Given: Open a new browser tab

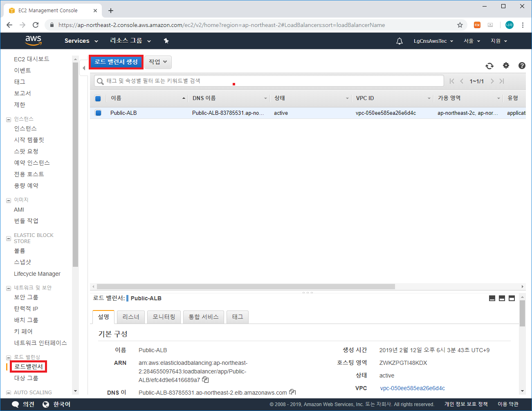Looking at the screenshot, I should pyautogui.click(x=111, y=11).
